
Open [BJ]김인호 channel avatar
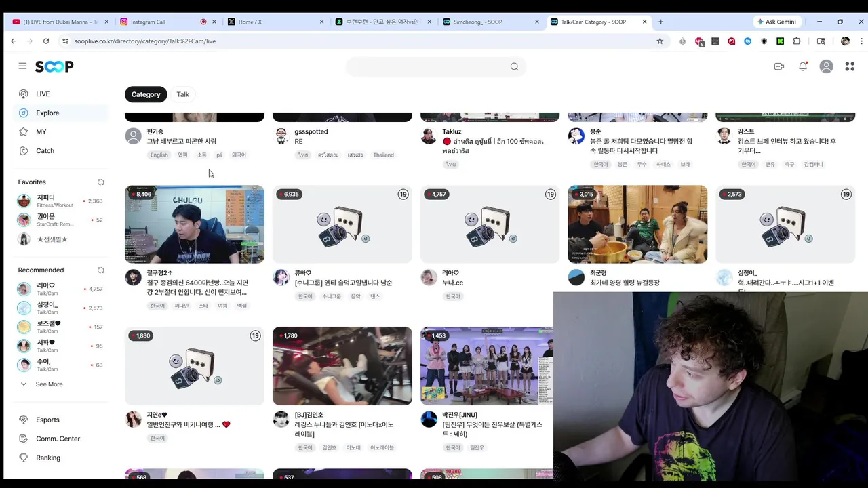(x=281, y=419)
